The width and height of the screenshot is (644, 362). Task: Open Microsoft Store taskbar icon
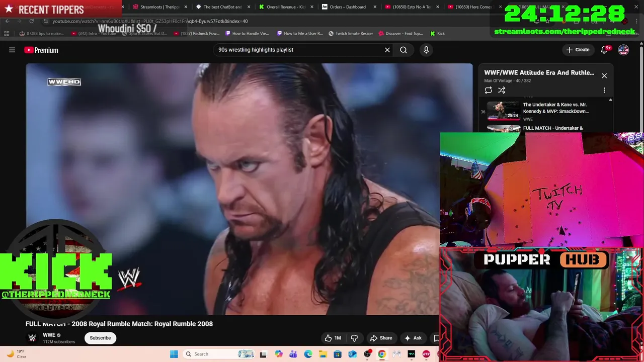click(x=338, y=354)
